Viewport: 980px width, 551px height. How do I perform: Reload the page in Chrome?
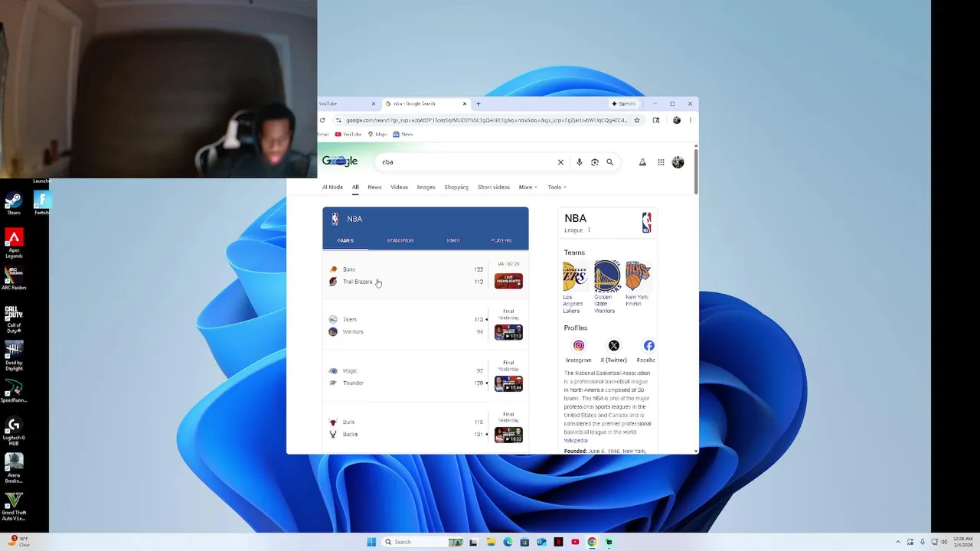[322, 120]
